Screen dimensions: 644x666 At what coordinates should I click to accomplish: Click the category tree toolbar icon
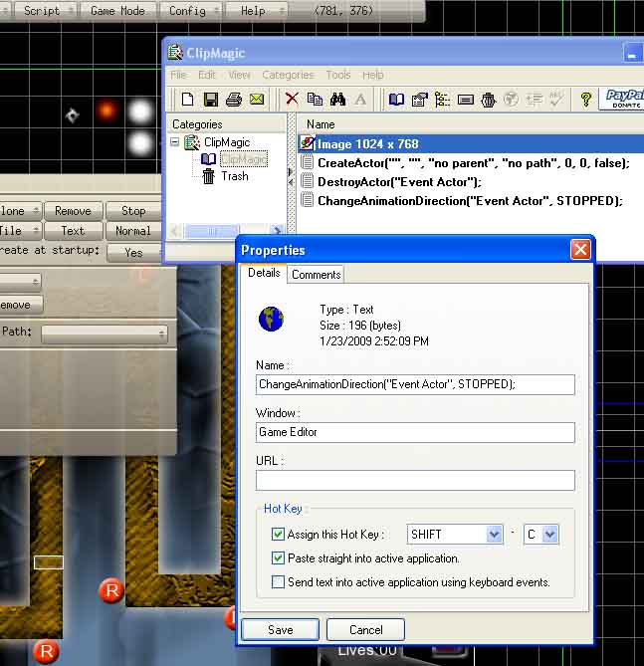tap(442, 100)
